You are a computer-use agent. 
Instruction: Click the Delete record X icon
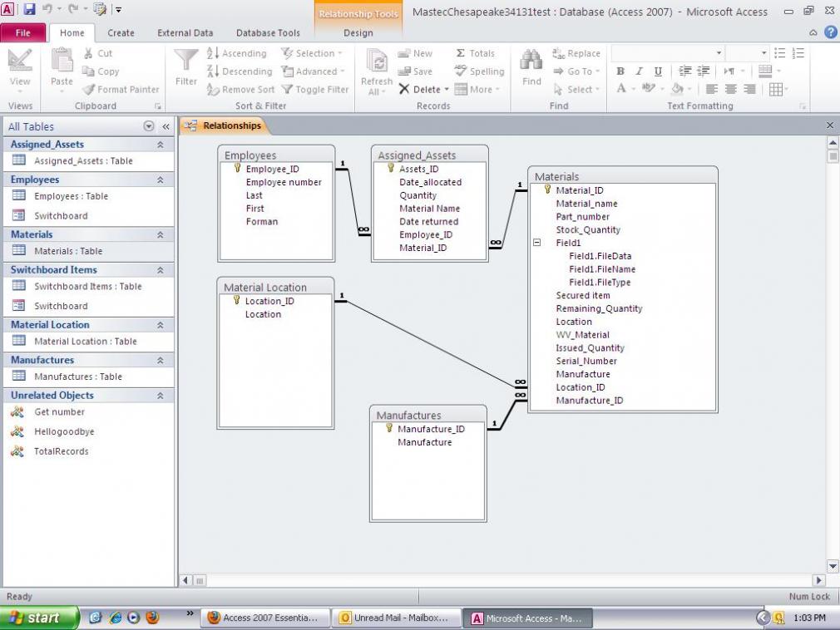click(x=404, y=89)
